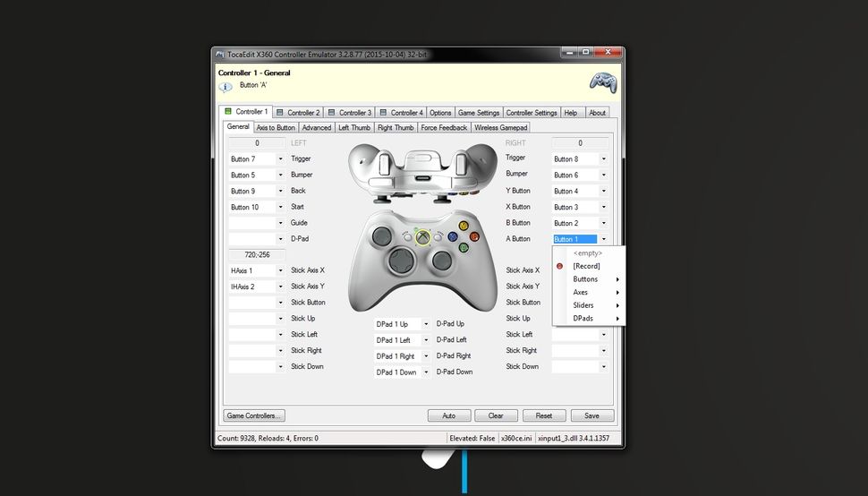Open the empty D-Pad dropdown on left
The image size is (868, 496).
tap(280, 239)
